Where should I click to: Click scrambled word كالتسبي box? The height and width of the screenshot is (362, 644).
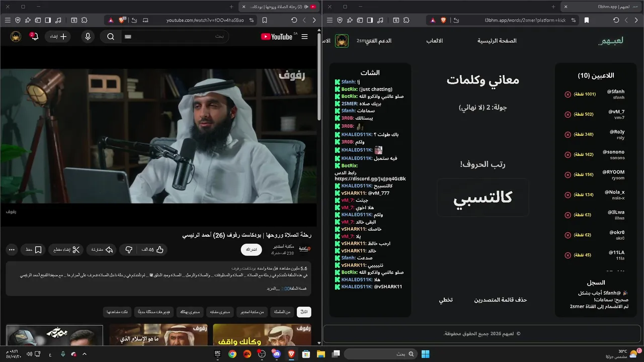tap(482, 197)
